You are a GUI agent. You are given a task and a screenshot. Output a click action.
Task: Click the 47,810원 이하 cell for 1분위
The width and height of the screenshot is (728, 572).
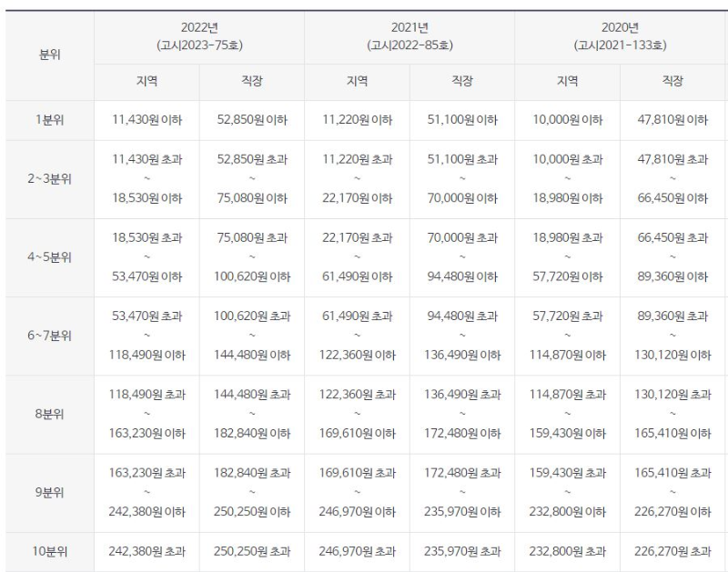673,118
